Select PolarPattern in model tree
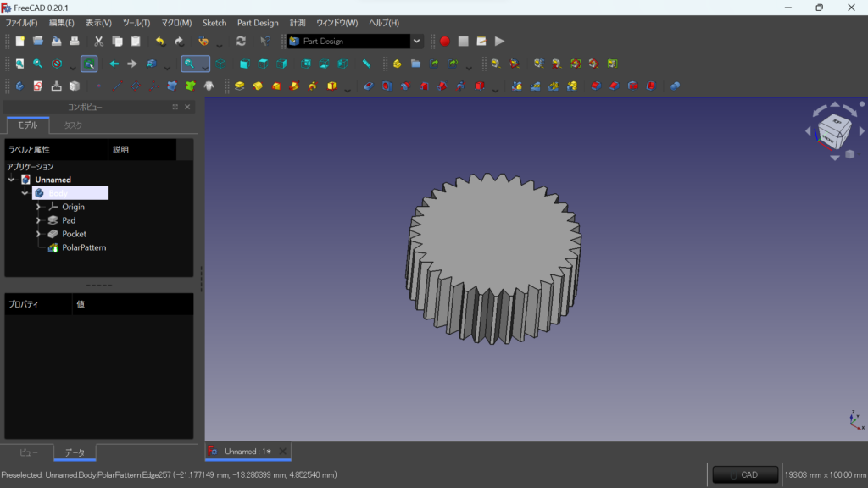Image resolution: width=868 pixels, height=488 pixels. (x=84, y=247)
